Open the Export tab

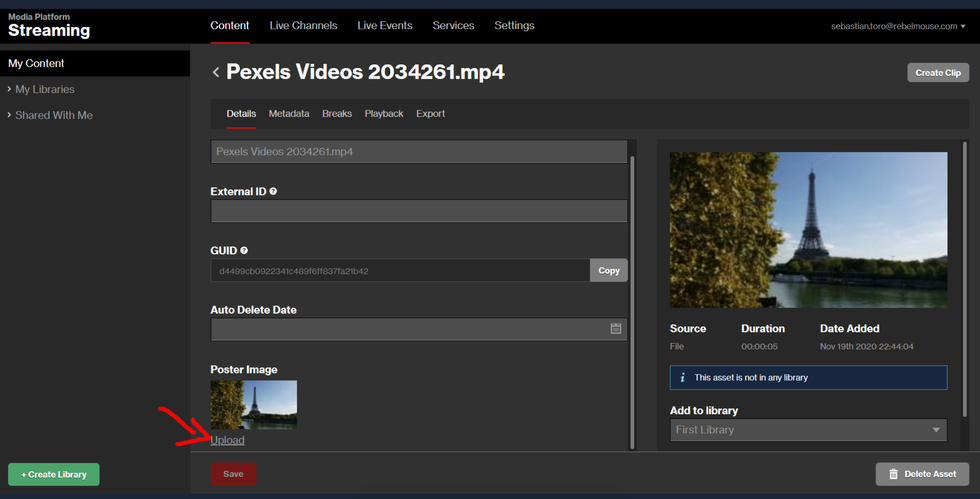(430, 114)
